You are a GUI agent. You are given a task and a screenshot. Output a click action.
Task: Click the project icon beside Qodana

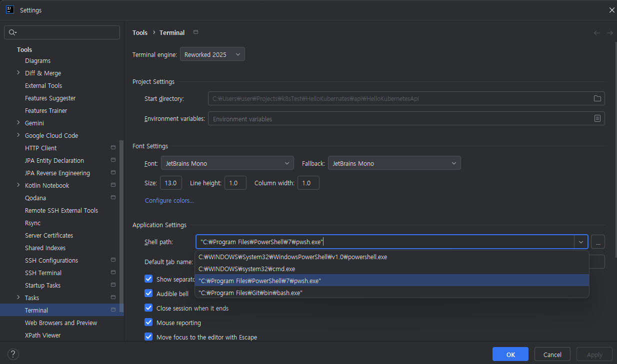pos(113,198)
